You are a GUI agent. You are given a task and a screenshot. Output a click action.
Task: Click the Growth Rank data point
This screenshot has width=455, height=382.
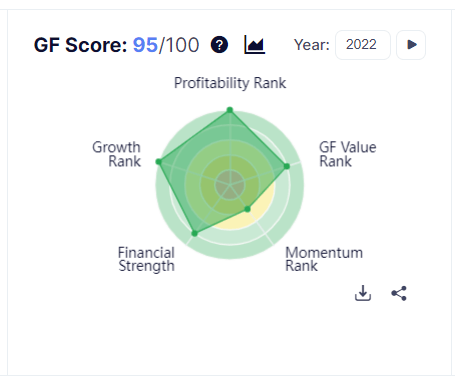point(159,162)
